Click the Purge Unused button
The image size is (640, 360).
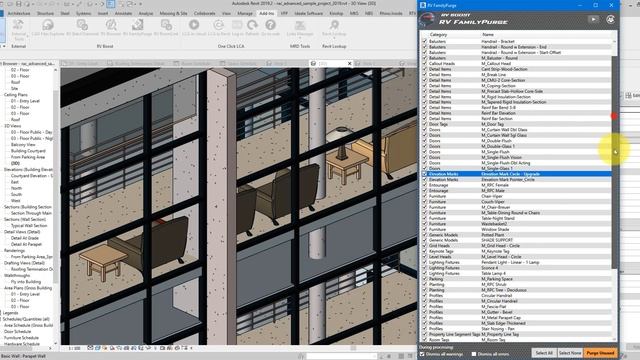600,353
